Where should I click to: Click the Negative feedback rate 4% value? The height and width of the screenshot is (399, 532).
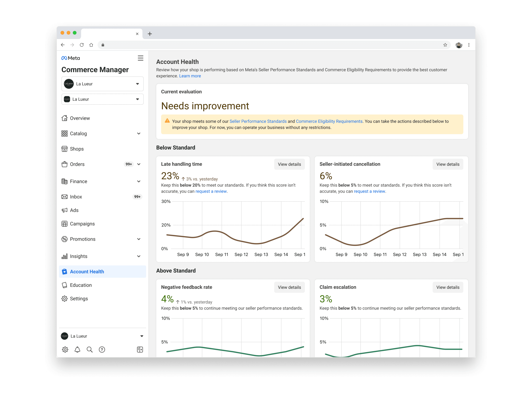[x=167, y=299]
